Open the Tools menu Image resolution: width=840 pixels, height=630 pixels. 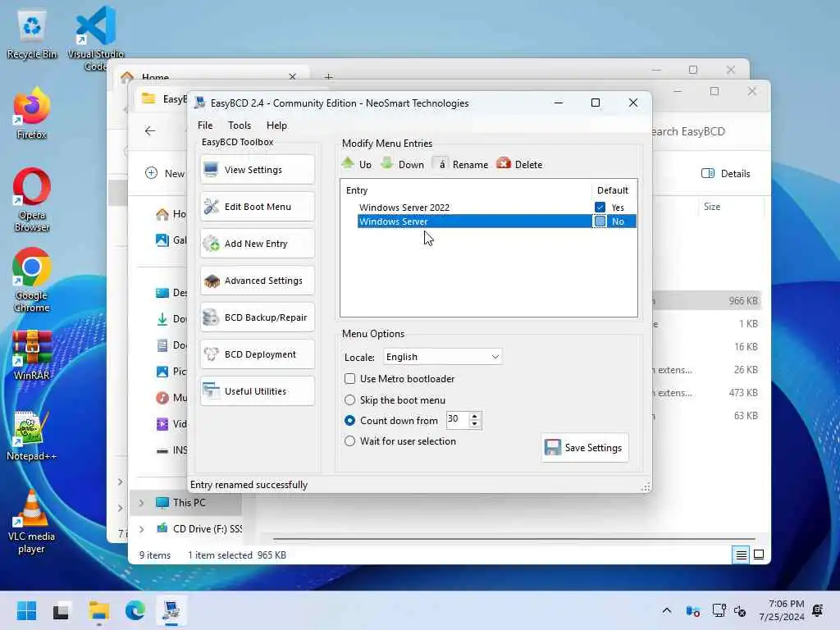click(240, 126)
